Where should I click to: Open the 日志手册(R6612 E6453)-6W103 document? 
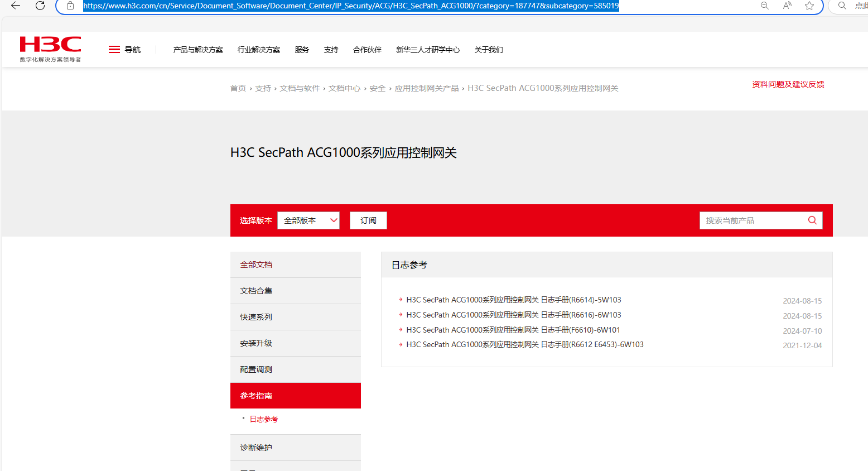click(525, 344)
